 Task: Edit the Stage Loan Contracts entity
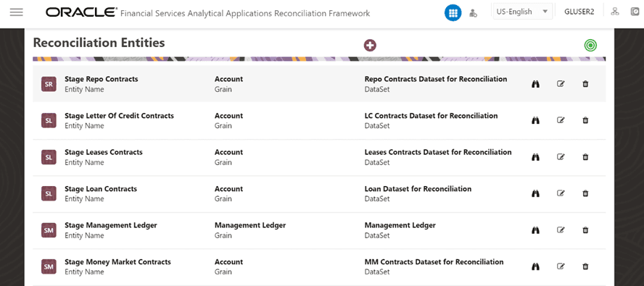tap(561, 193)
